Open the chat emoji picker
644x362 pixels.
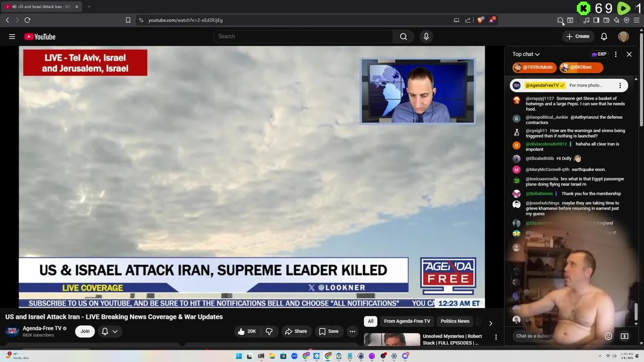click(x=608, y=336)
